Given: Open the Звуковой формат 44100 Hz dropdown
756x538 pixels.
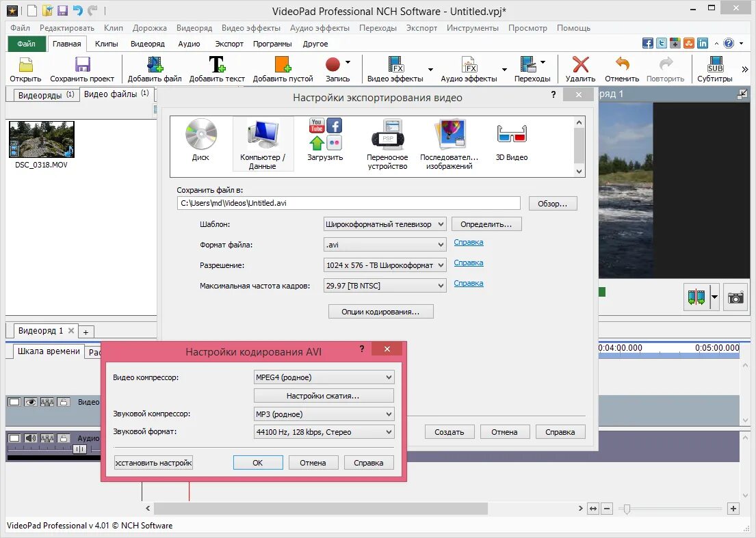Looking at the screenshot, I should point(324,432).
